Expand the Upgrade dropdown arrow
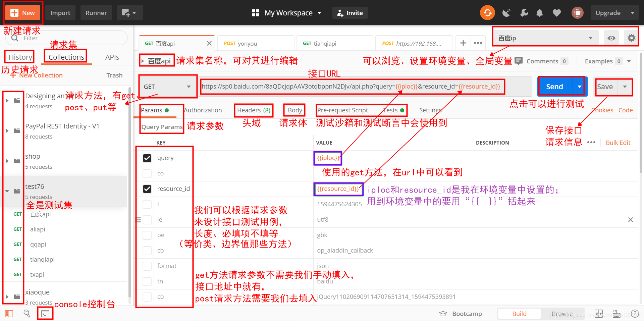This screenshot has height=321, width=644. (x=633, y=13)
